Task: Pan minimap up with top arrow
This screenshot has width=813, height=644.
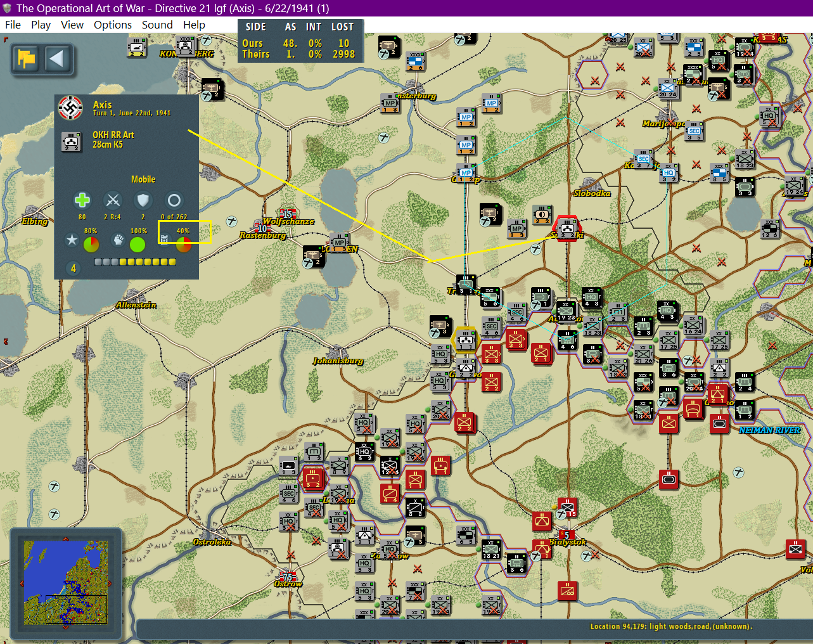Action: click(65, 539)
